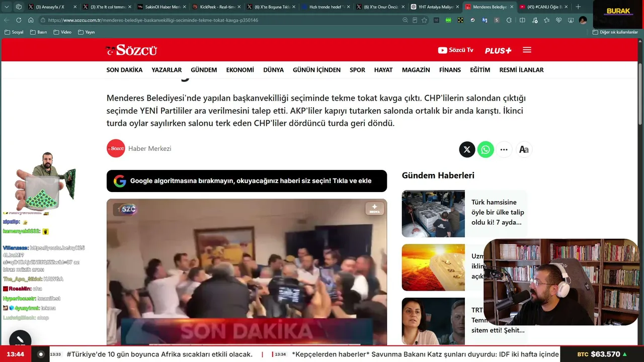Open the RESMİ İLANLAR menu section
Screen dimensions: 644x362
coord(521,70)
